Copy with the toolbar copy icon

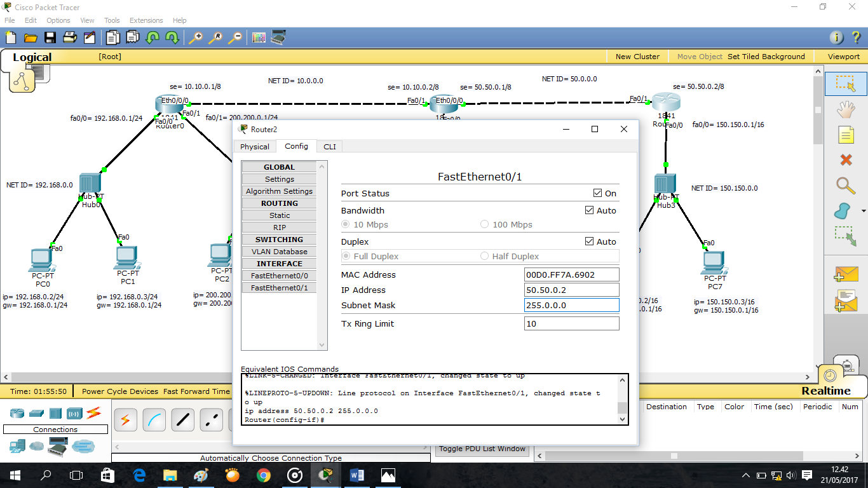click(113, 37)
